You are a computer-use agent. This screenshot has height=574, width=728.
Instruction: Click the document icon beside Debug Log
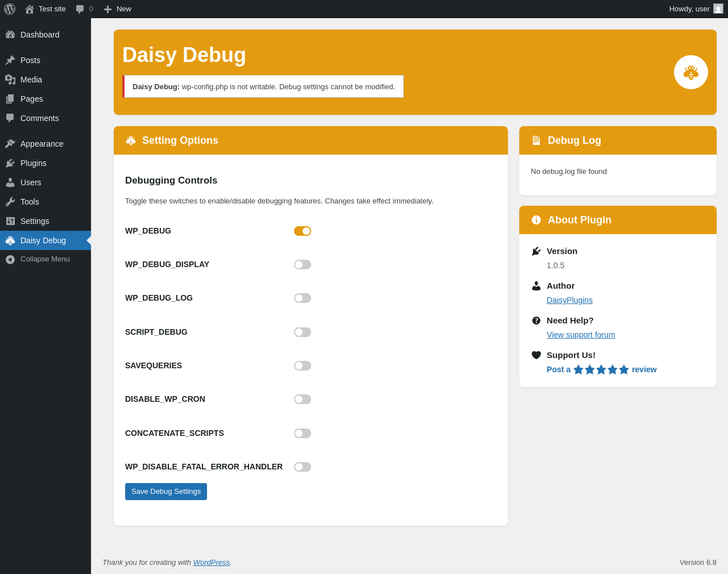tap(536, 140)
